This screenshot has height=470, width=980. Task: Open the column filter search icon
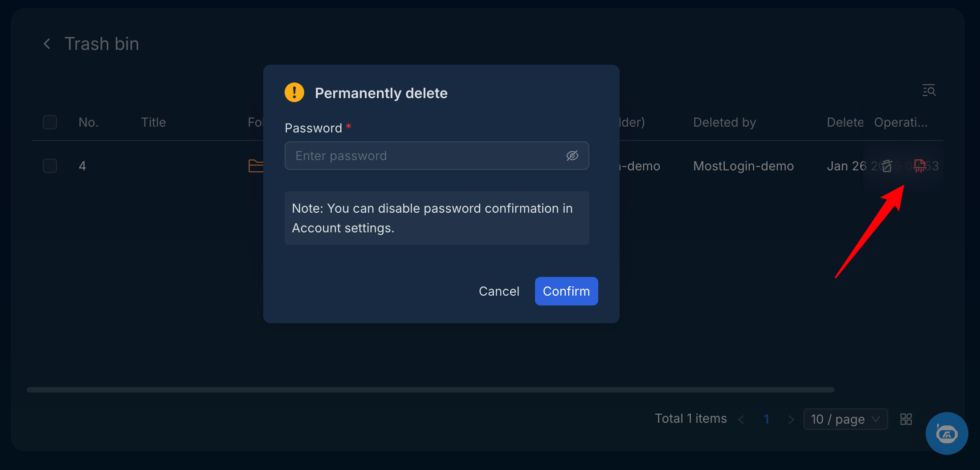[x=929, y=91]
